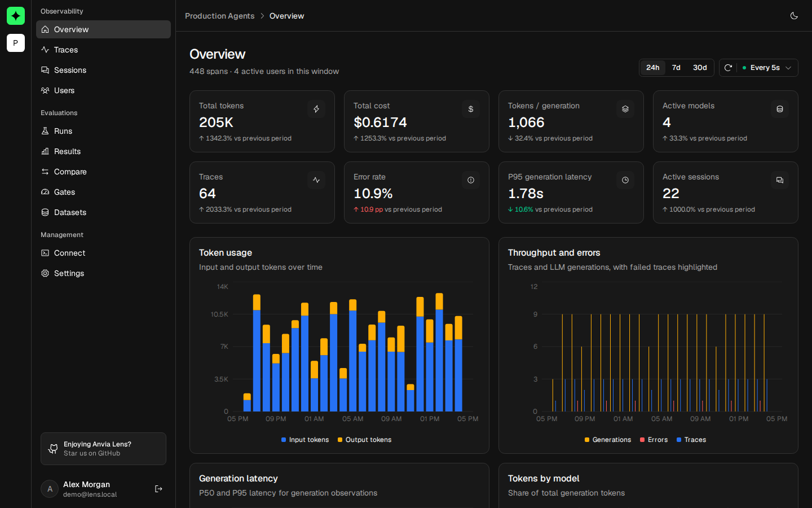Click orange Generations legend swatch
The width and height of the screenshot is (812, 508).
click(x=587, y=440)
